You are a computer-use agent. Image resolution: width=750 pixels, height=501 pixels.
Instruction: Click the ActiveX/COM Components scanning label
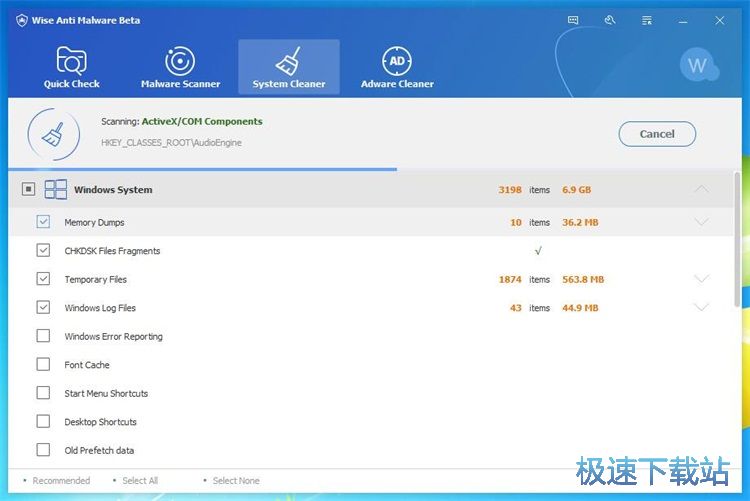tap(202, 122)
